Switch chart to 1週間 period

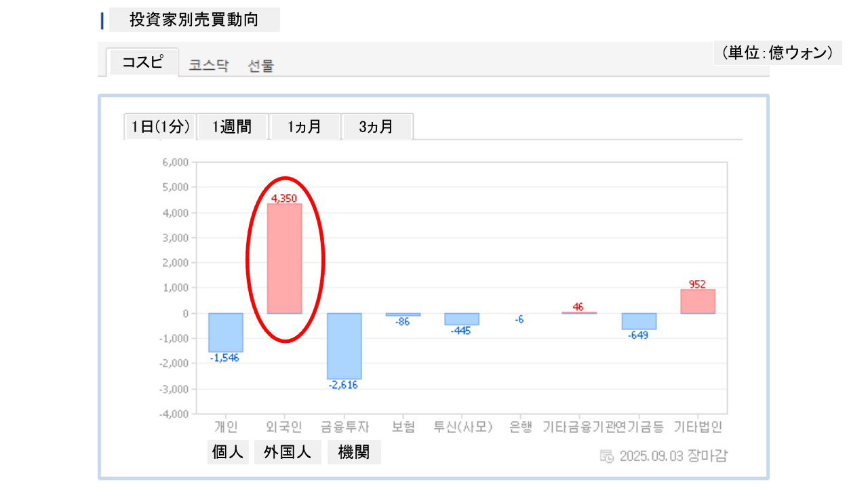232,127
